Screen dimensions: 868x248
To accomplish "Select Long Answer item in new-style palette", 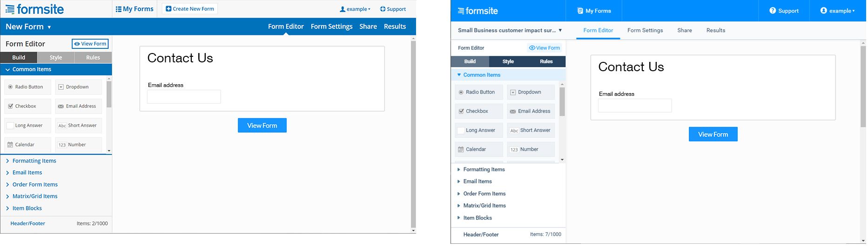I will click(479, 130).
